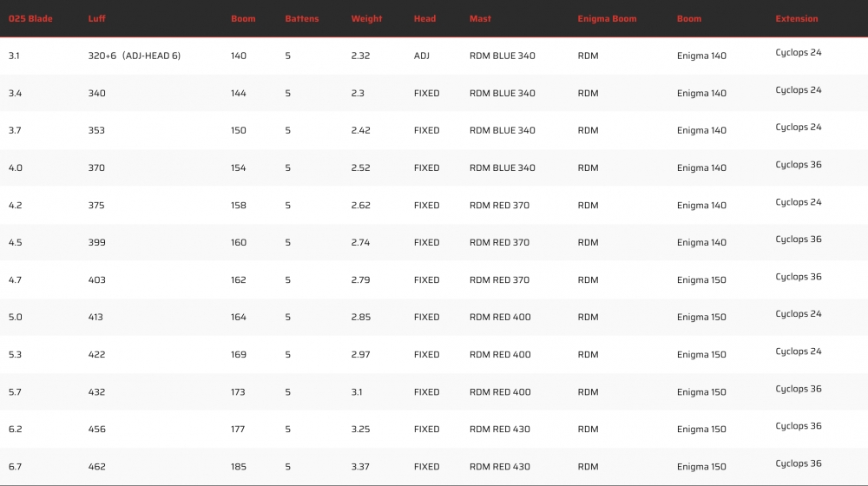Click the luff value 353

point(96,131)
